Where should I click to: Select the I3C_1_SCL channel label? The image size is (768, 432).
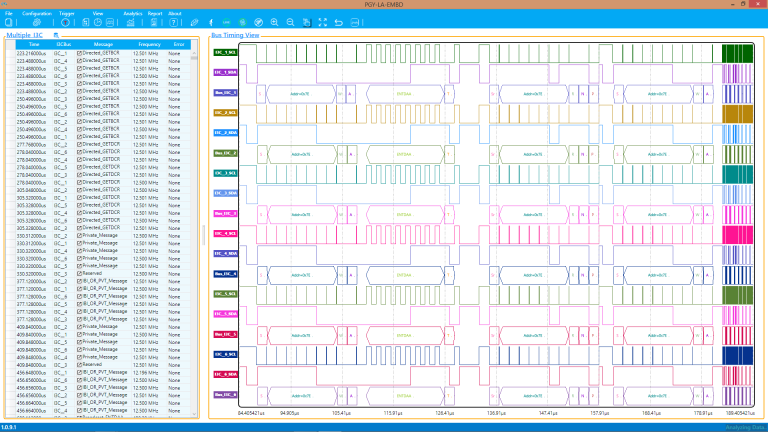[x=225, y=52]
